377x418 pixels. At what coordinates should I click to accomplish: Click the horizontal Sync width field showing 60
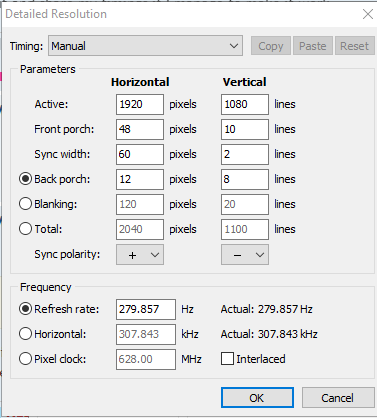[x=140, y=154]
